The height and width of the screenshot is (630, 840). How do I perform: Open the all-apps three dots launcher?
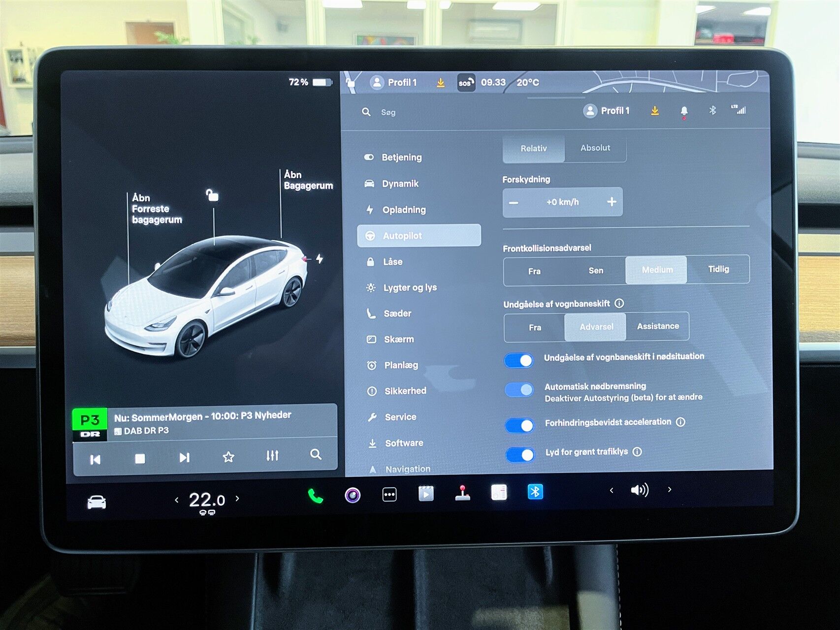(x=389, y=494)
